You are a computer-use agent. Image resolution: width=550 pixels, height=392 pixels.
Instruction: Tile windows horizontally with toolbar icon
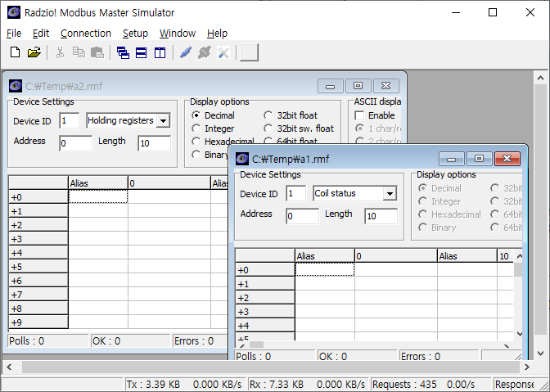click(142, 52)
